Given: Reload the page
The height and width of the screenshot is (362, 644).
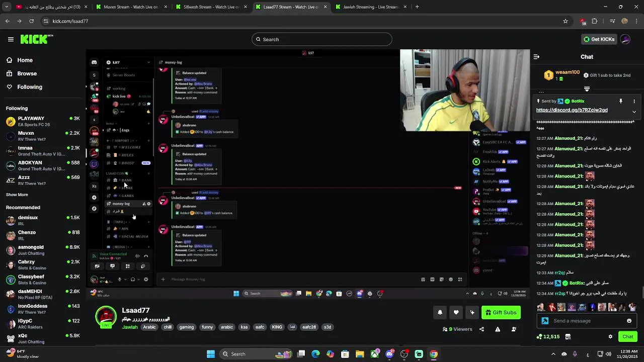Looking at the screenshot, I should [31, 21].
